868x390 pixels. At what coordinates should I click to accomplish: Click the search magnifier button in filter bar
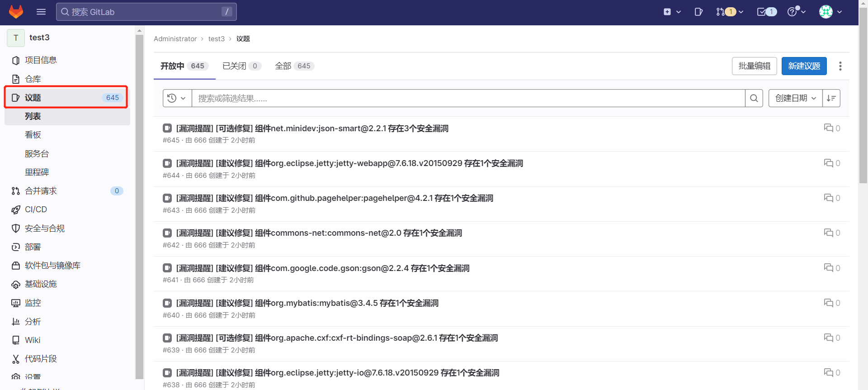point(754,98)
